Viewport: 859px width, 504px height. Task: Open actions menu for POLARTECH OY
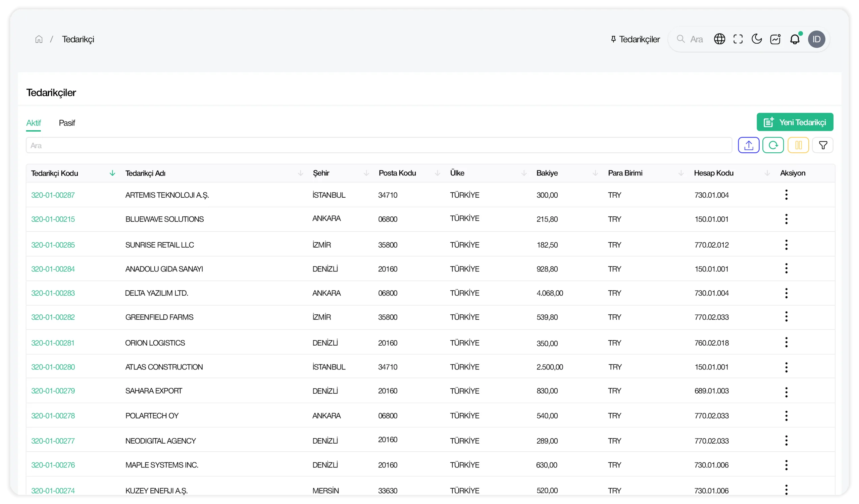pos(787,416)
